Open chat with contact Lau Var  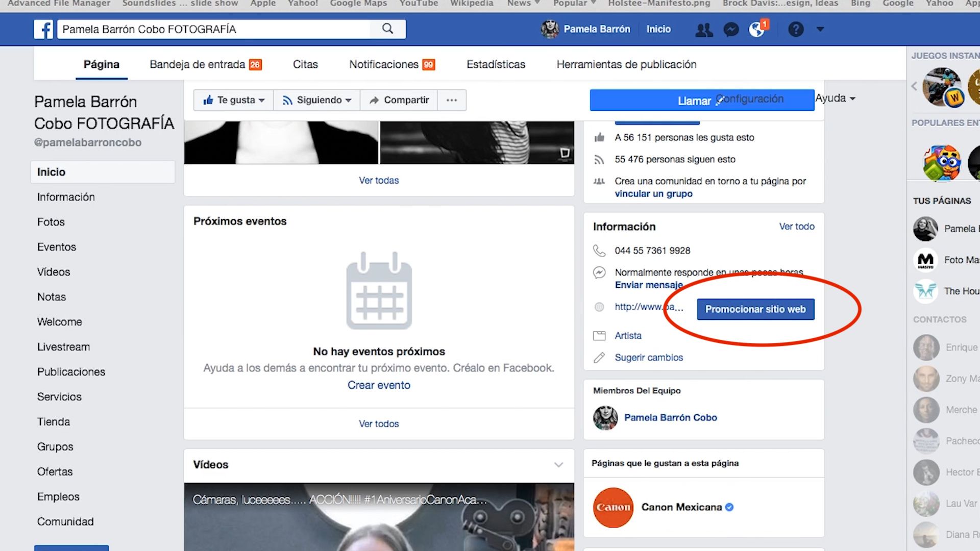click(x=945, y=504)
